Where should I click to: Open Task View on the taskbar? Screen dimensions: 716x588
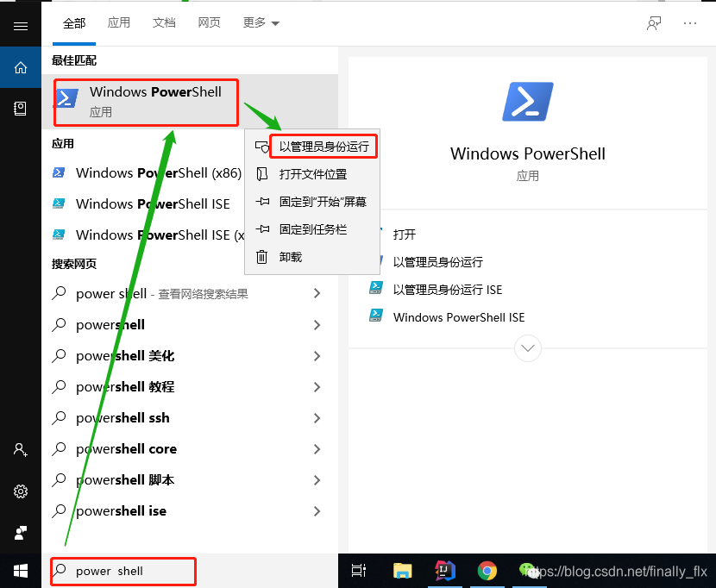pyautogui.click(x=359, y=571)
